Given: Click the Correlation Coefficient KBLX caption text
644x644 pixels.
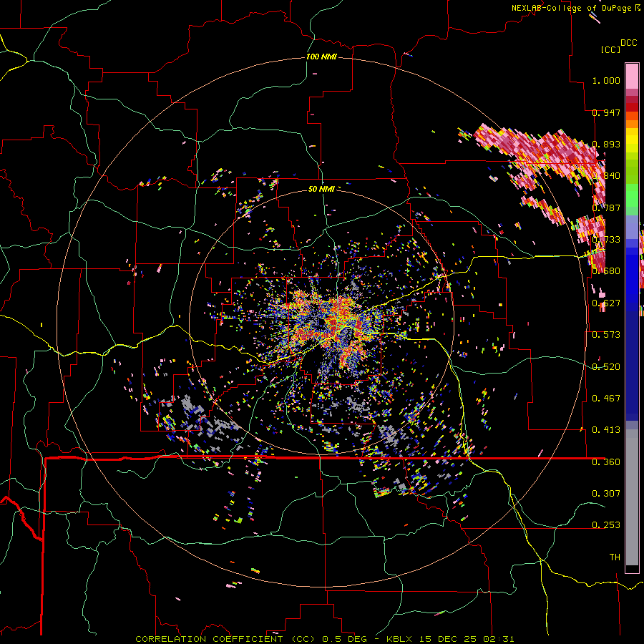Looking at the screenshot, I should (324, 639).
